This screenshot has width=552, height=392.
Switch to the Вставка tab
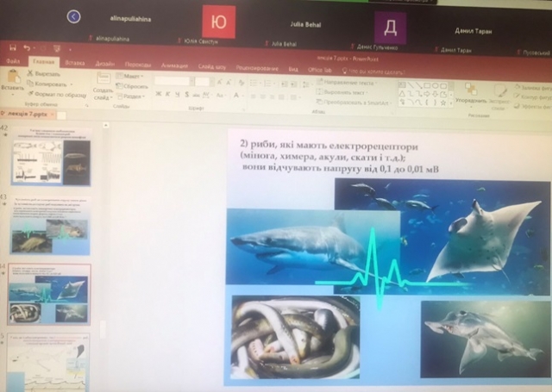pyautogui.click(x=75, y=63)
